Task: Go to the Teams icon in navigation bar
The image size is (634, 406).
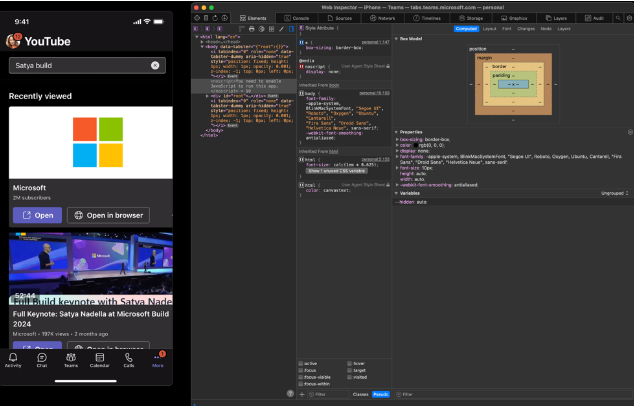Action: coord(71,359)
